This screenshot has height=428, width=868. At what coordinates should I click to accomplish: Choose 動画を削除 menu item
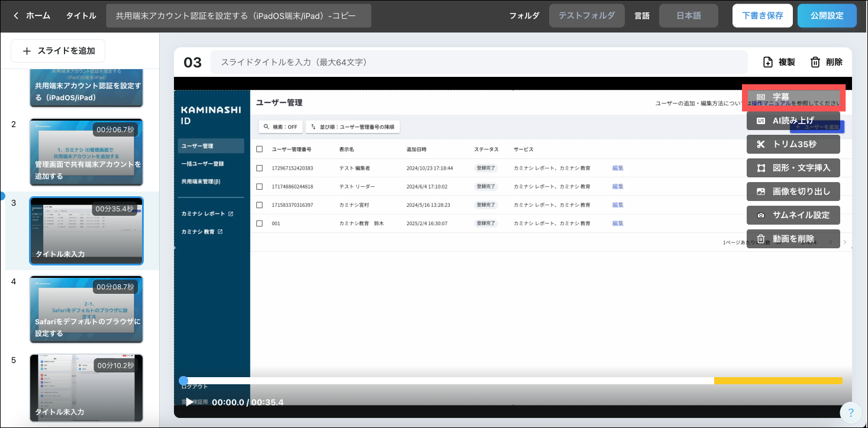click(793, 239)
